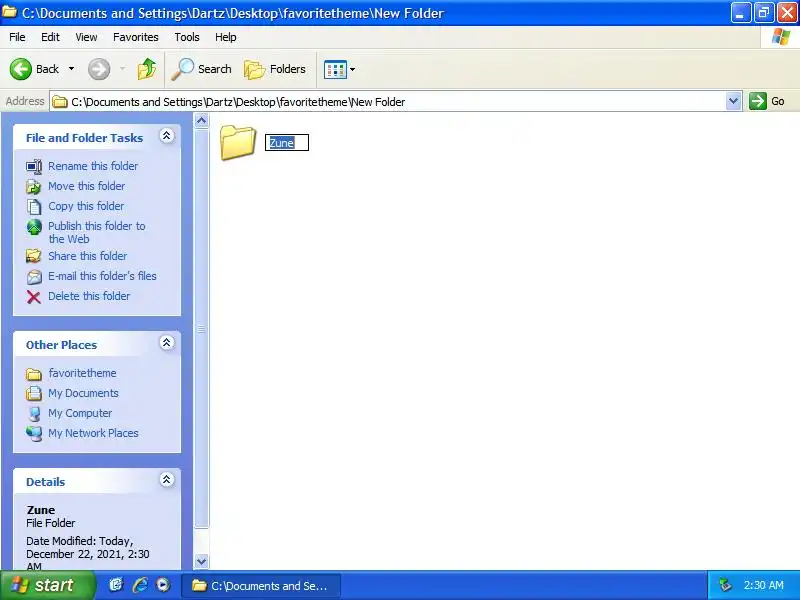Click the title bar folder icon
The height and width of the screenshot is (600, 800).
point(10,12)
